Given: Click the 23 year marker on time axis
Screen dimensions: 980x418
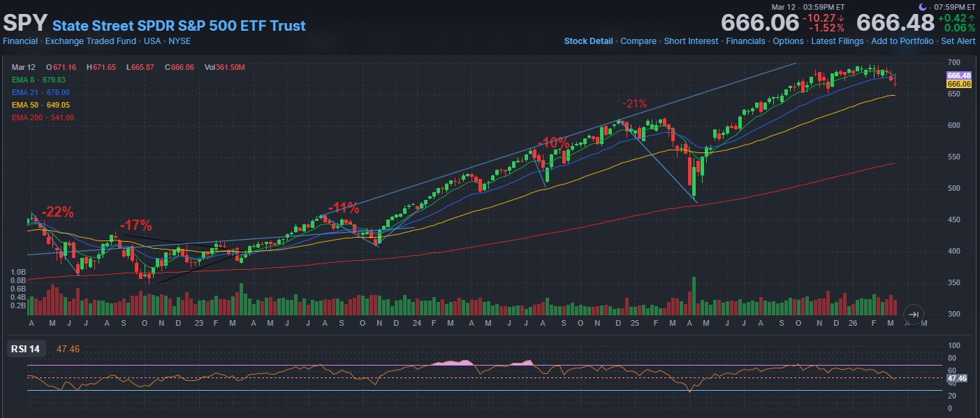Looking at the screenshot, I should (198, 324).
